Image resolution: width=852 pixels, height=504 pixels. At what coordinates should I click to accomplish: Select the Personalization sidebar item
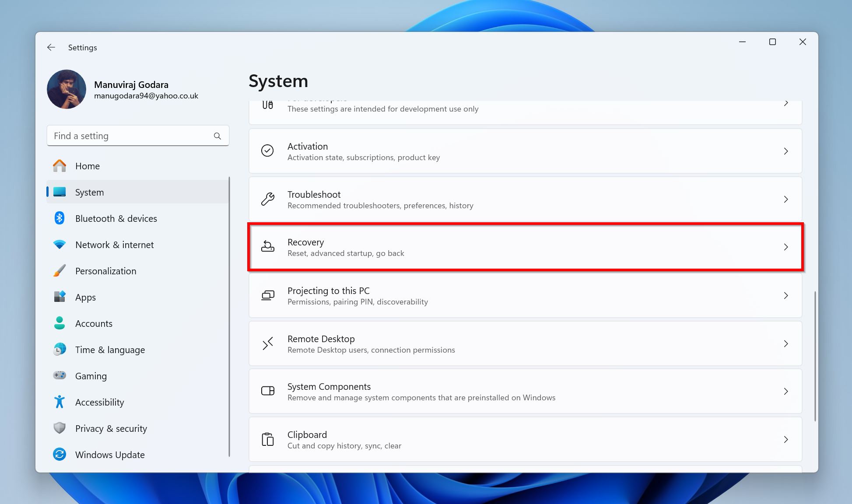[x=105, y=271]
